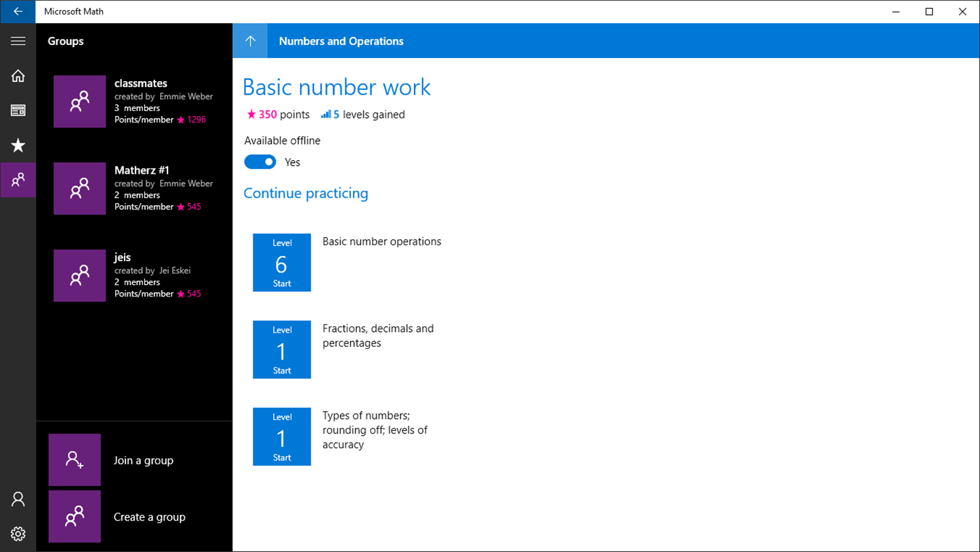The width and height of the screenshot is (980, 552).
Task: Minimize the Microsoft Math window
Action: [896, 12]
